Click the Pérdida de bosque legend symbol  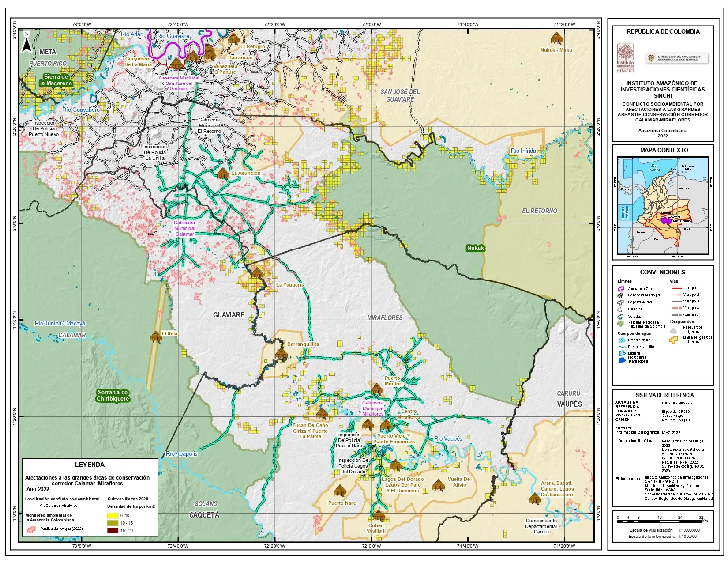(x=31, y=529)
